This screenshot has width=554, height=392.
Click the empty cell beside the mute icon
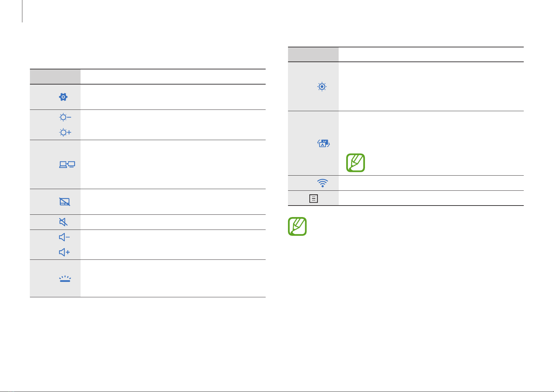tap(173, 222)
